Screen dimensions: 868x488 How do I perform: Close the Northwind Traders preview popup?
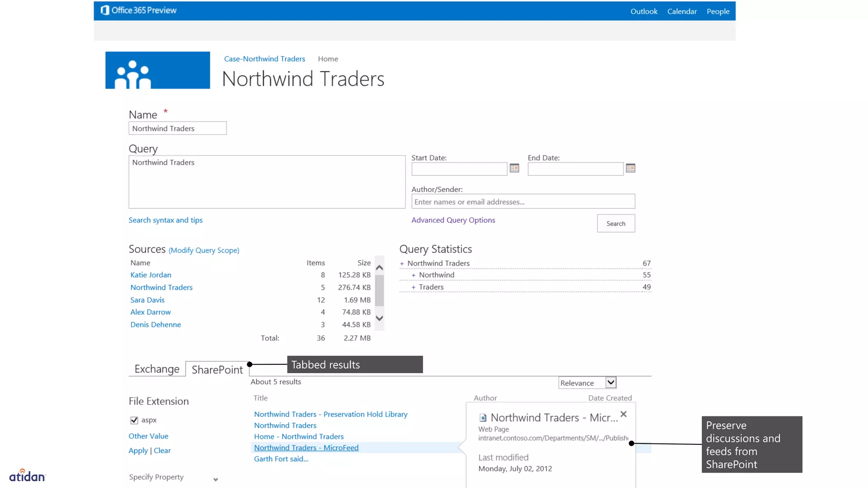point(623,414)
